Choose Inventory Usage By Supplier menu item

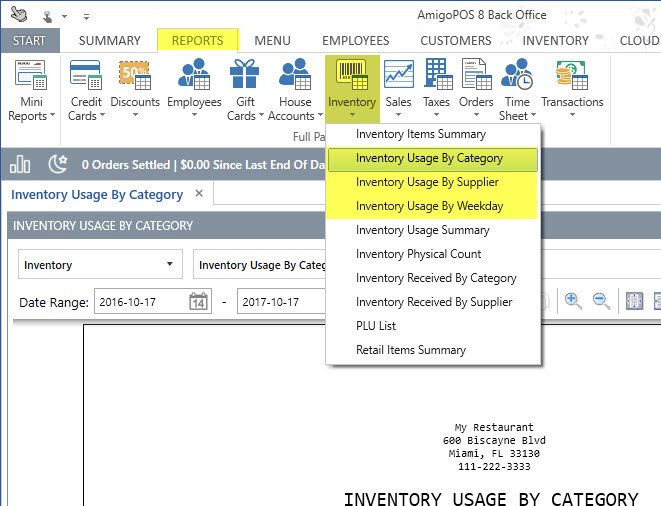point(427,182)
